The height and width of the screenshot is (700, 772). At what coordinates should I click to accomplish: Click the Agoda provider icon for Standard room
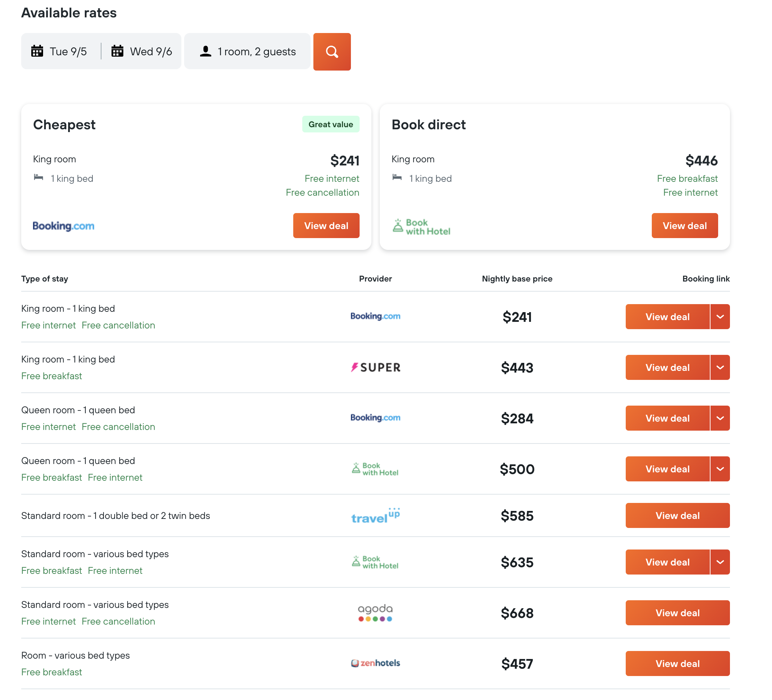point(375,612)
